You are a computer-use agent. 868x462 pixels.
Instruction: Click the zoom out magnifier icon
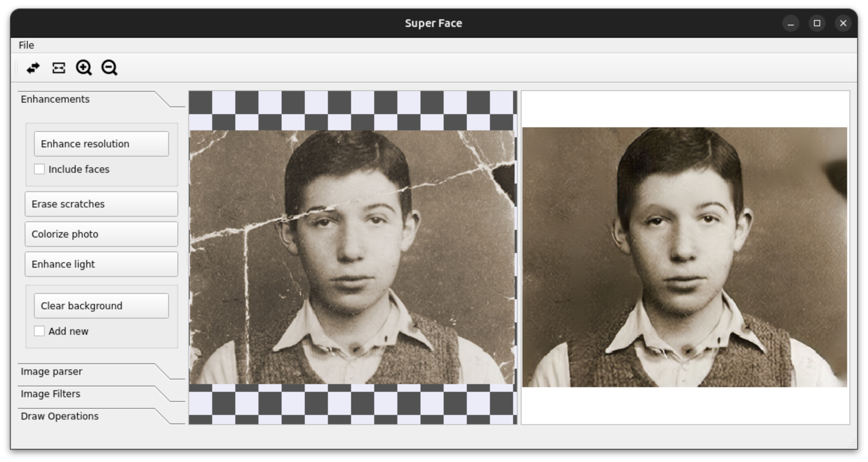point(109,68)
